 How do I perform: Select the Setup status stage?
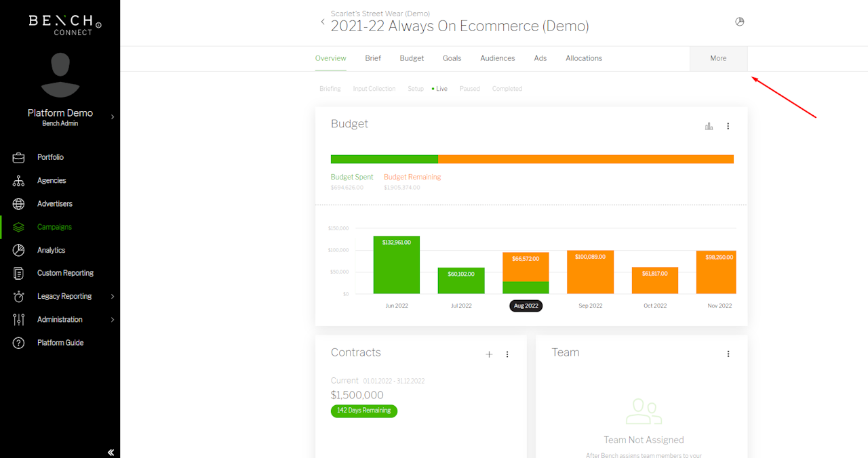coord(416,89)
